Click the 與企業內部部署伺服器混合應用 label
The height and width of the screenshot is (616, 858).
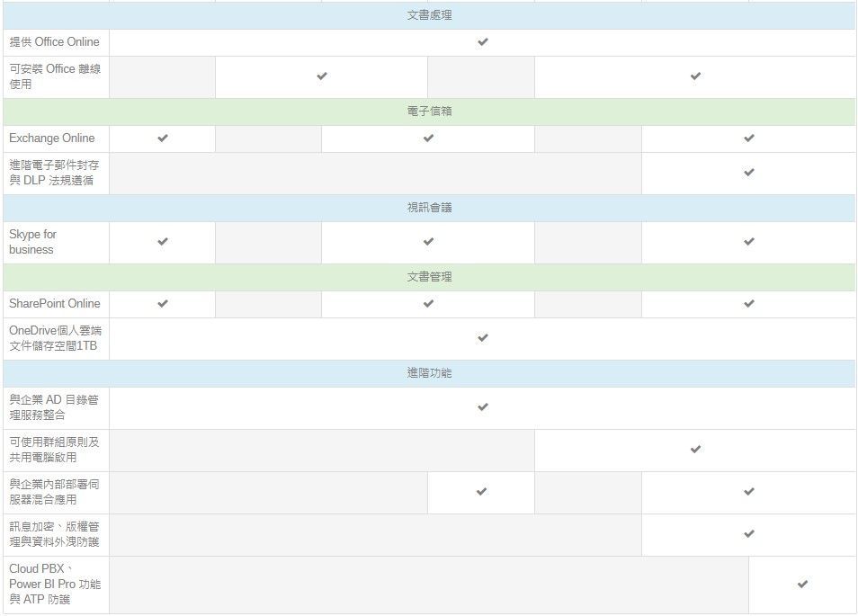(x=55, y=492)
